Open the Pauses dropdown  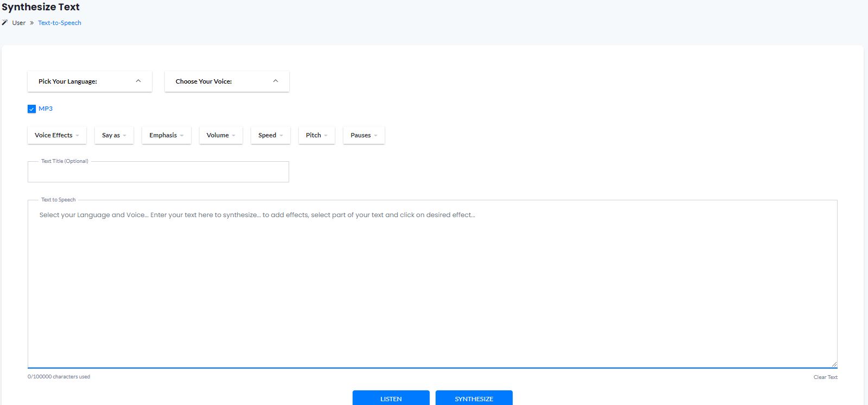click(364, 135)
